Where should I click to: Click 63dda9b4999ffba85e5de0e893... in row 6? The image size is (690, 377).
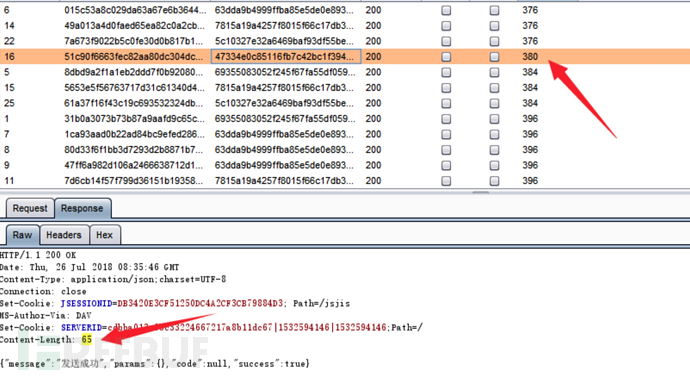[x=284, y=10]
